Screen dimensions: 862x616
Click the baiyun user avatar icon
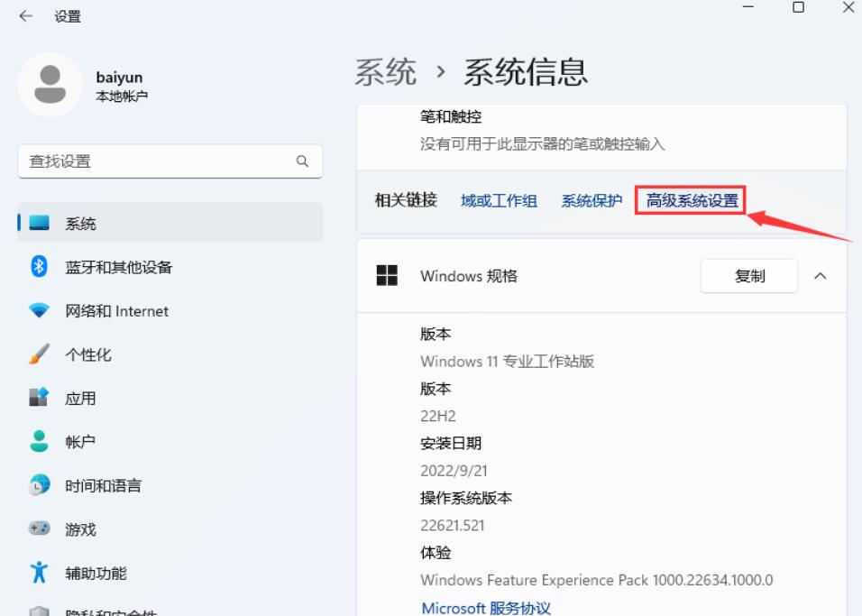[50, 84]
